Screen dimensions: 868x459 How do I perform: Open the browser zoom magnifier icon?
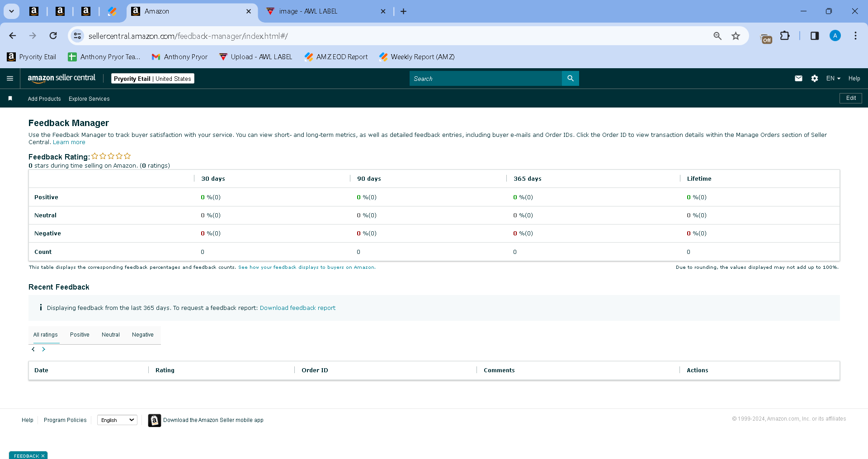(x=717, y=36)
